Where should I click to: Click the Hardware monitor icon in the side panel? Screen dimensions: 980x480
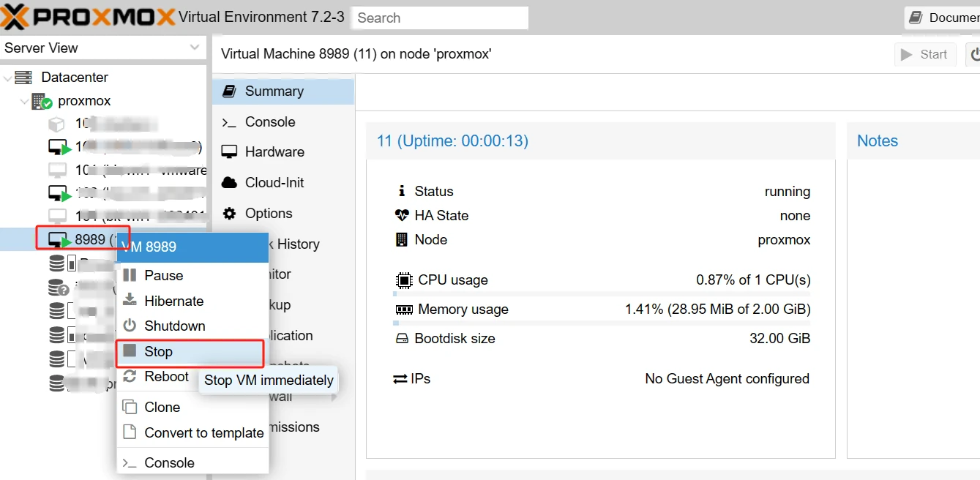tap(229, 151)
